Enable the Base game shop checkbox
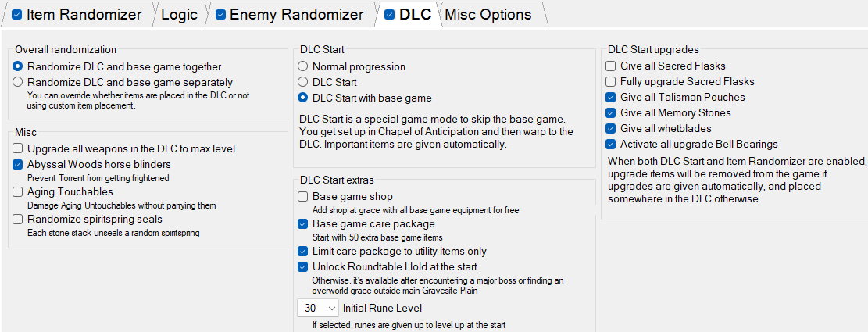This screenshot has width=868, height=332. point(303,197)
